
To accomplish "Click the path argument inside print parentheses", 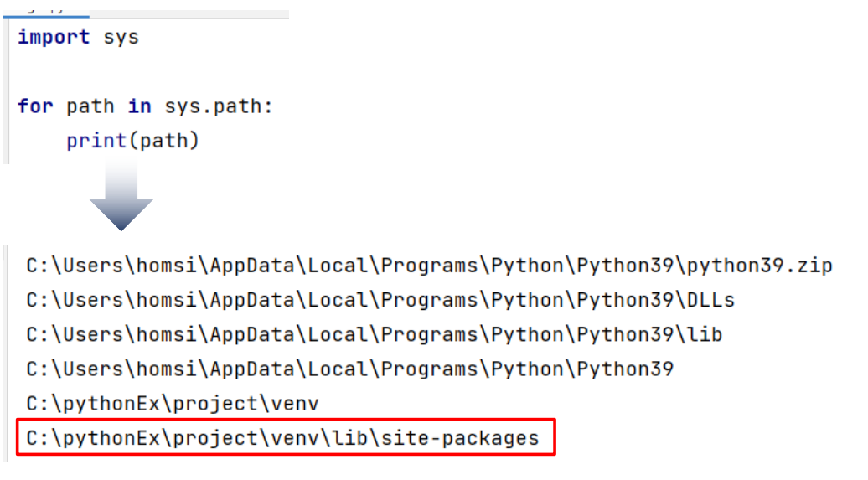I will (x=163, y=142).
